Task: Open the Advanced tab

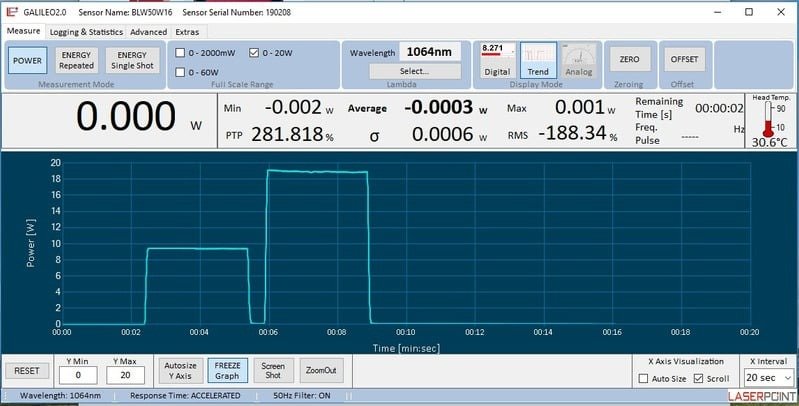Action: point(148,32)
